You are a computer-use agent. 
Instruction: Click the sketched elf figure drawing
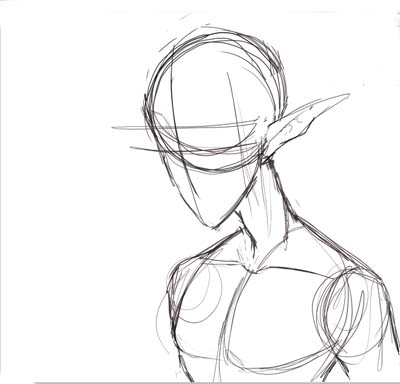256,203
